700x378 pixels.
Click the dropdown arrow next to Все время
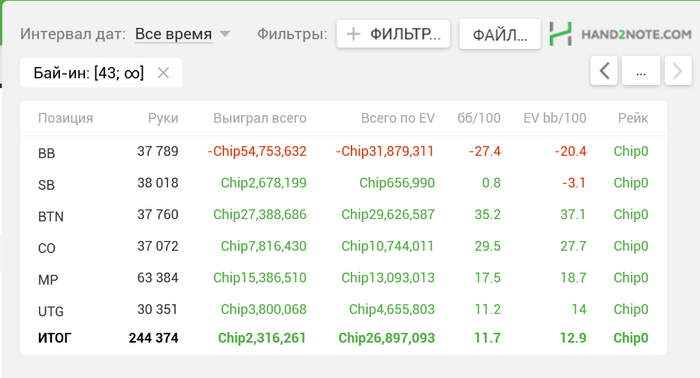point(225,34)
